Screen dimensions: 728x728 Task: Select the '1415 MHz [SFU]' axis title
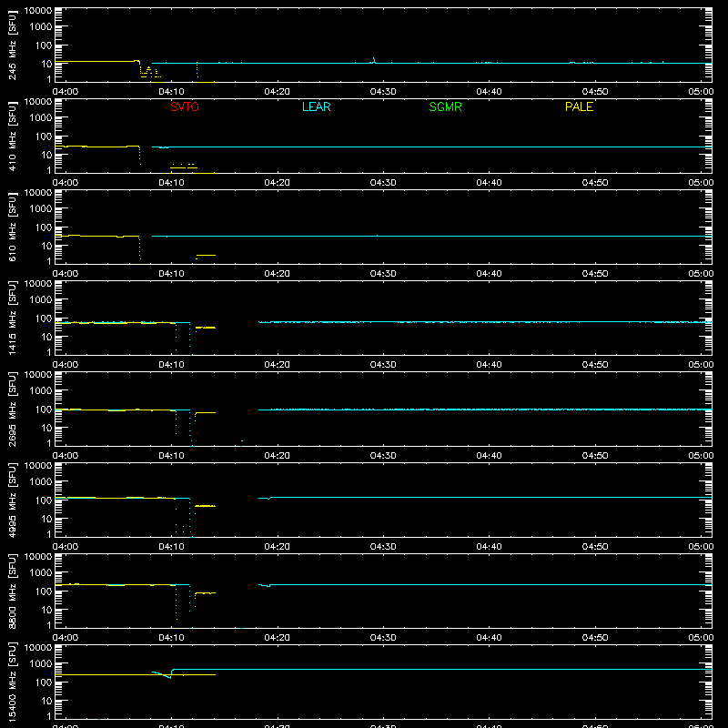[13, 318]
